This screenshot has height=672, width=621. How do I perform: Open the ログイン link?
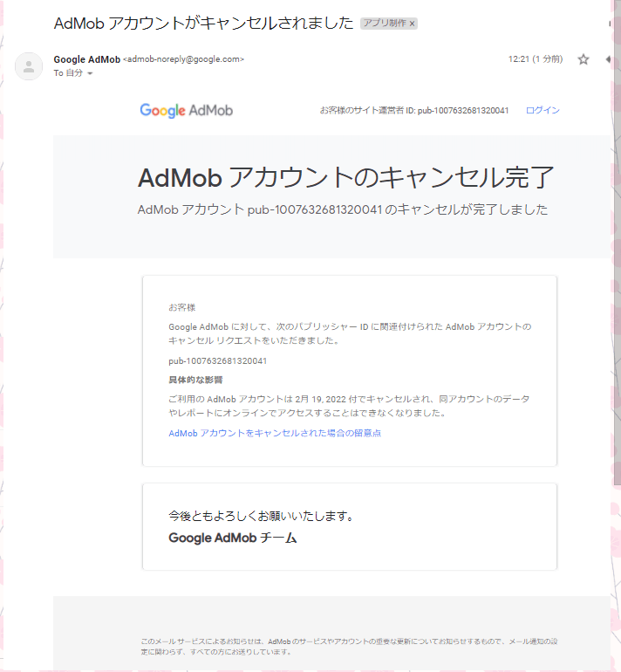[x=543, y=110]
